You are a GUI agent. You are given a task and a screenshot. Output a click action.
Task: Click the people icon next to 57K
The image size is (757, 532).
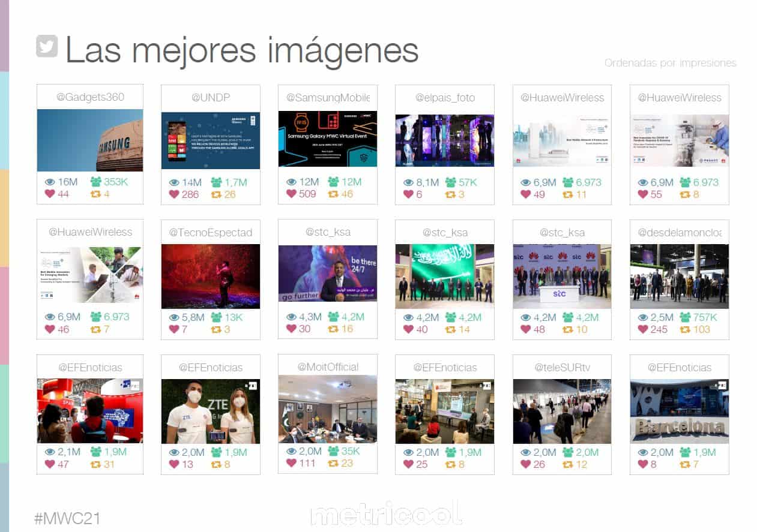[451, 182]
